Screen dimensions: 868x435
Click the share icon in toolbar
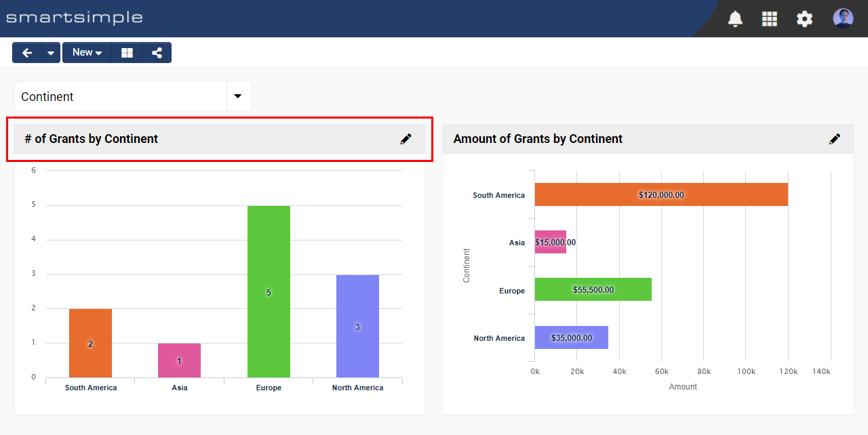click(157, 53)
